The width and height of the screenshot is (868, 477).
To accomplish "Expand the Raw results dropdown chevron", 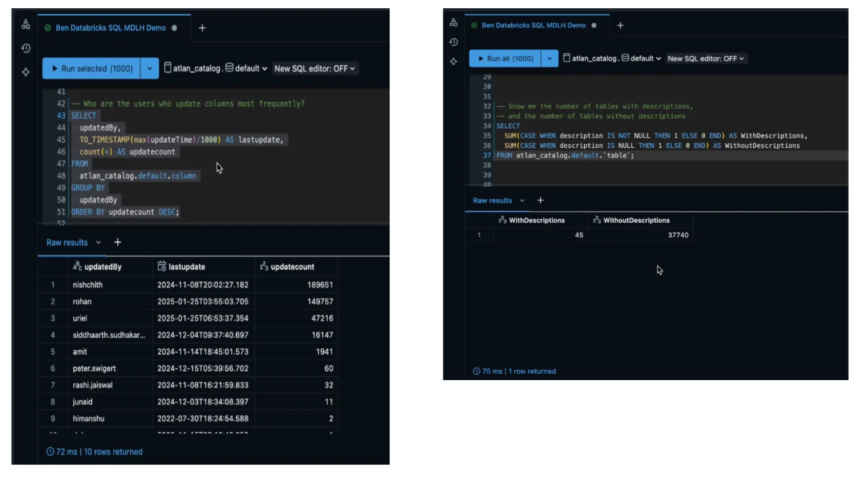I will pos(98,242).
